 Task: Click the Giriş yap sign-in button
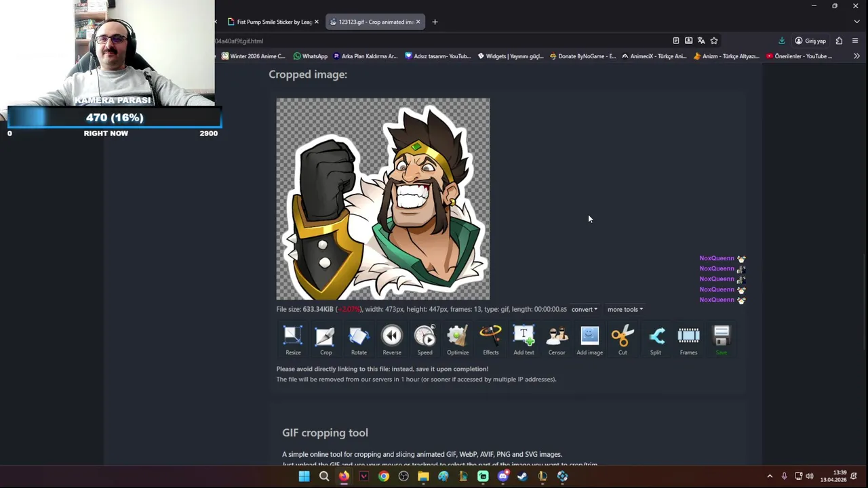(810, 41)
